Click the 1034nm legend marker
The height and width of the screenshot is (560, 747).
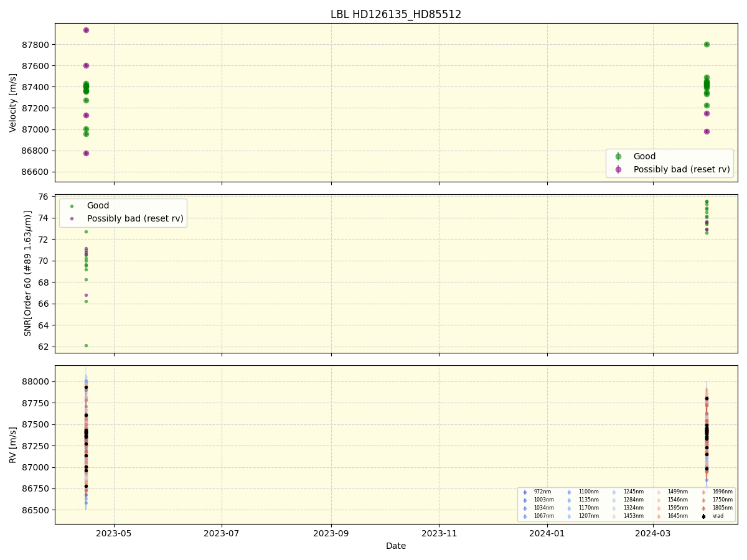(525, 508)
